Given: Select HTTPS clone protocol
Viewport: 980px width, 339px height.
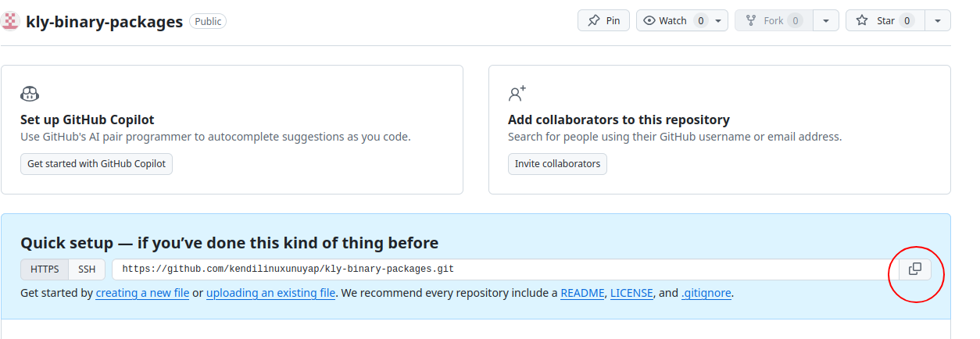Looking at the screenshot, I should click(45, 269).
